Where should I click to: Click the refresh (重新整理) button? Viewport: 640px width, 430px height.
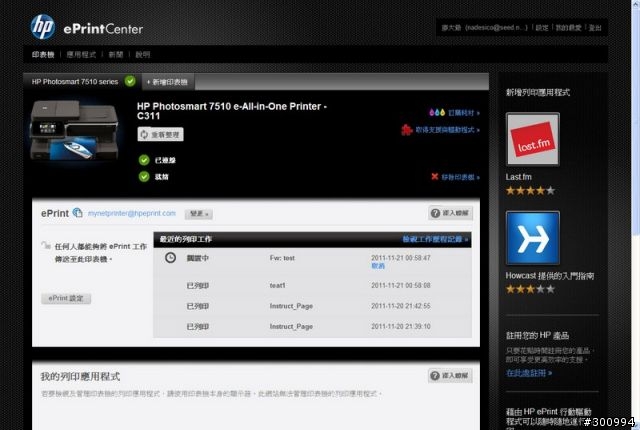coord(160,134)
